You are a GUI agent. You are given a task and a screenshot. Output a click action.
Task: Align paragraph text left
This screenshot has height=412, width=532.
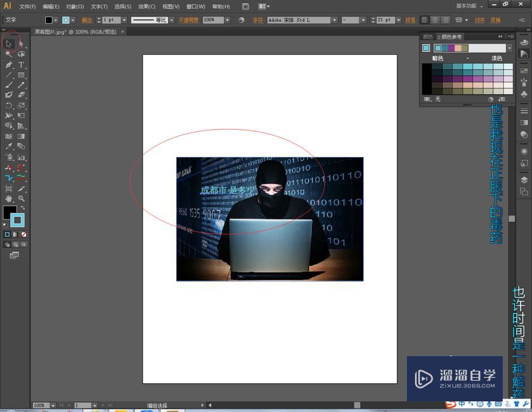click(x=425, y=20)
